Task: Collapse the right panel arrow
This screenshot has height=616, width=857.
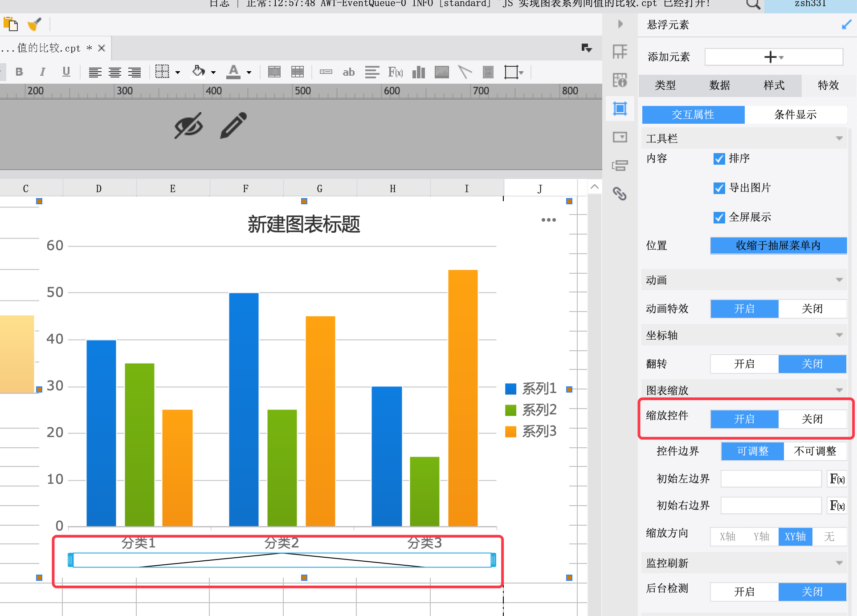Action: click(x=620, y=24)
